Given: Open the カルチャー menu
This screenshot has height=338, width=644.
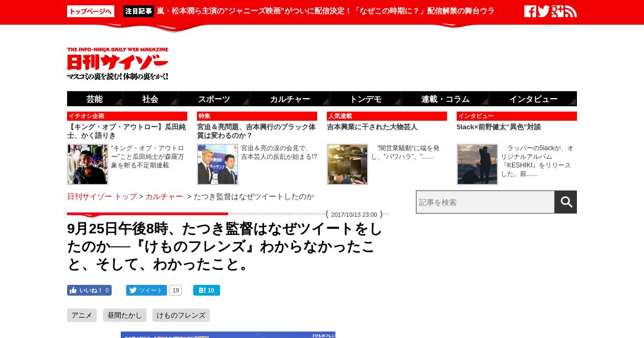Looking at the screenshot, I should [x=290, y=99].
